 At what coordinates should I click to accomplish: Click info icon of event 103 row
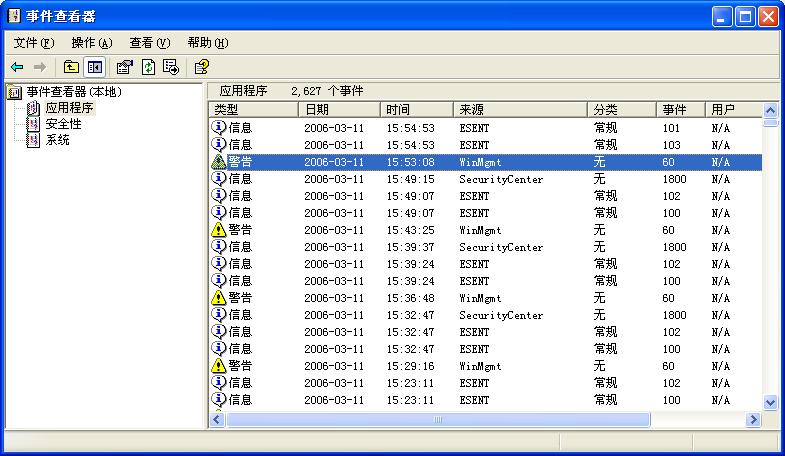(x=218, y=144)
